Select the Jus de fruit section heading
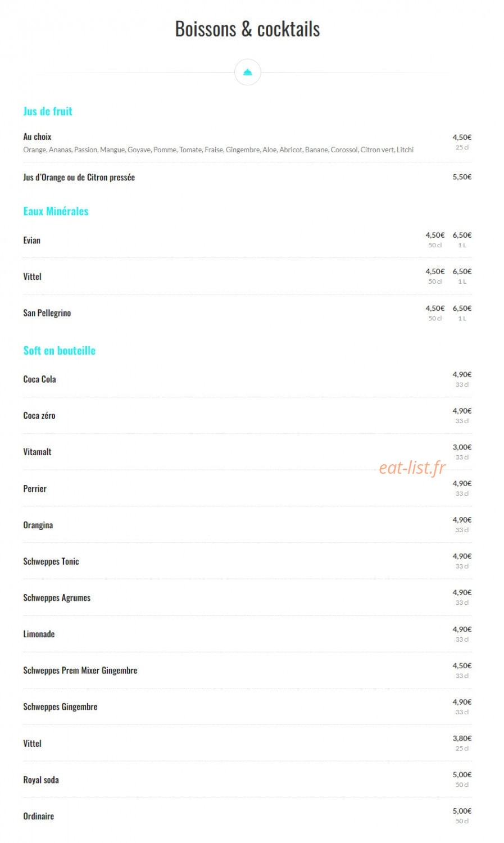Screen dimensions: 504x843 coord(48,111)
